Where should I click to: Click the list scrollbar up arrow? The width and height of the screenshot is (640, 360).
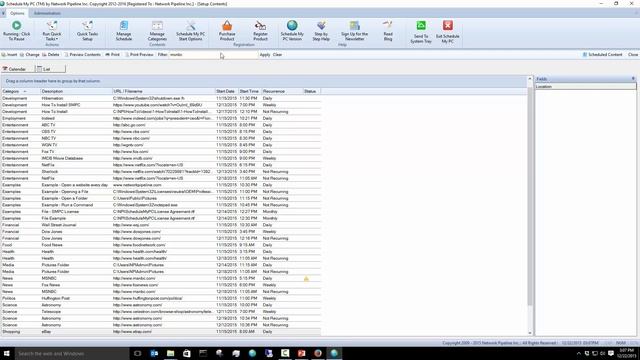530,78
